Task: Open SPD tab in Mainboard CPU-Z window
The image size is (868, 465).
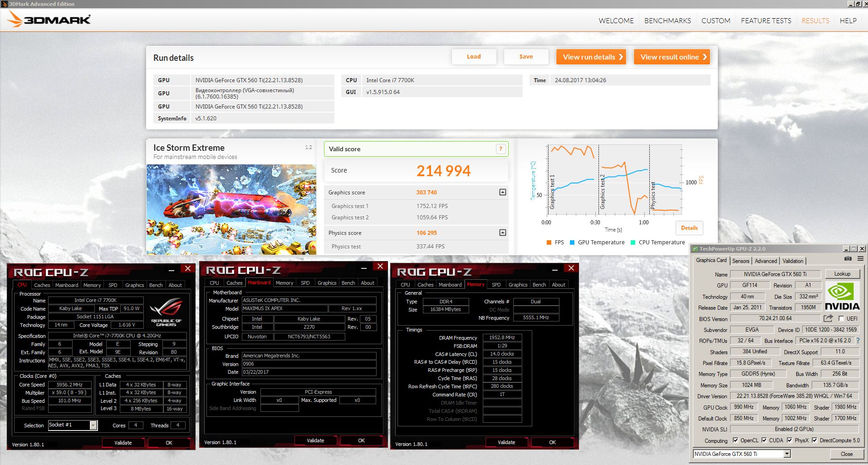Action: [305, 283]
